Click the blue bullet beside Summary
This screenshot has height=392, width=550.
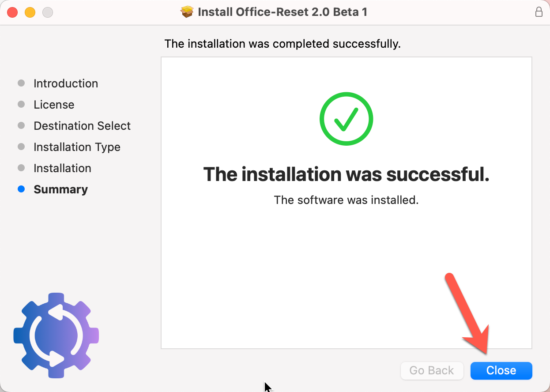click(x=21, y=189)
